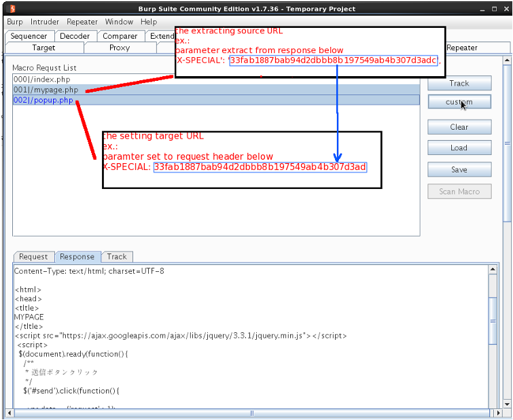
Task: Click the main panel scroll-up arrow
Action: 507,60
